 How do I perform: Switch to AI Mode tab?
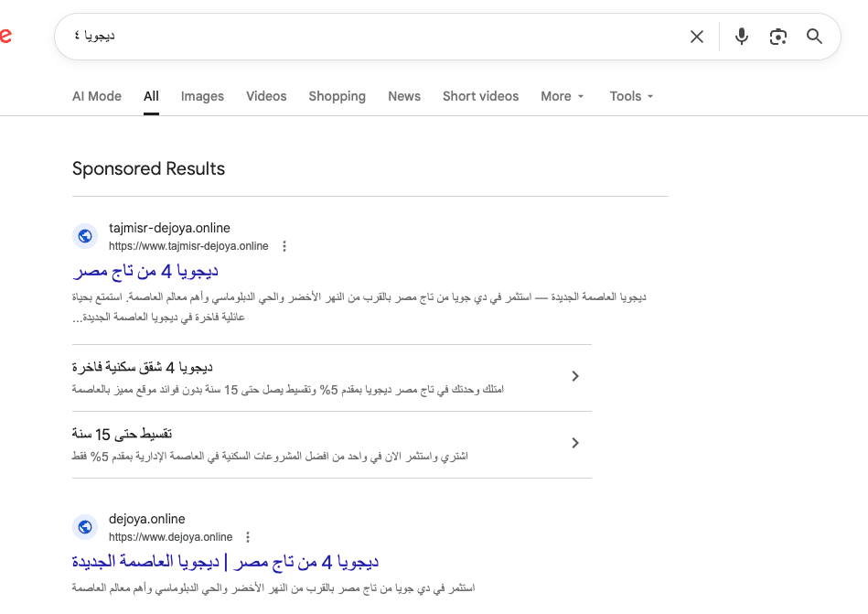click(x=97, y=96)
